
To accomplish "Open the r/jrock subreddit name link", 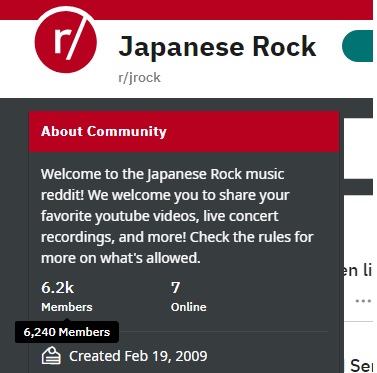I will [x=139, y=78].
